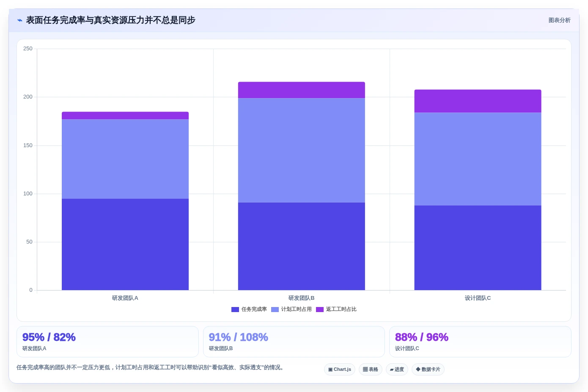This screenshot has height=392, width=588.
Task: Click the 研发团队A x-axis label
Action: pyautogui.click(x=125, y=298)
